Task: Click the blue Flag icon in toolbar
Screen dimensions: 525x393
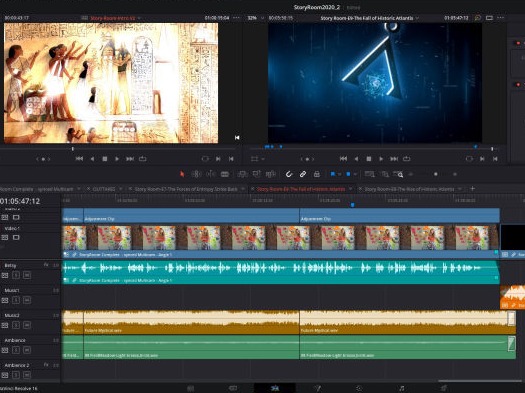Action: tap(333, 174)
